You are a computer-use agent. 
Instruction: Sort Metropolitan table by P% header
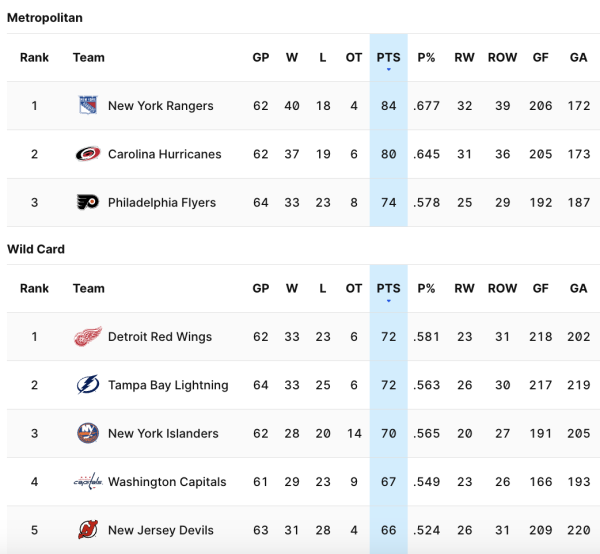point(426,58)
